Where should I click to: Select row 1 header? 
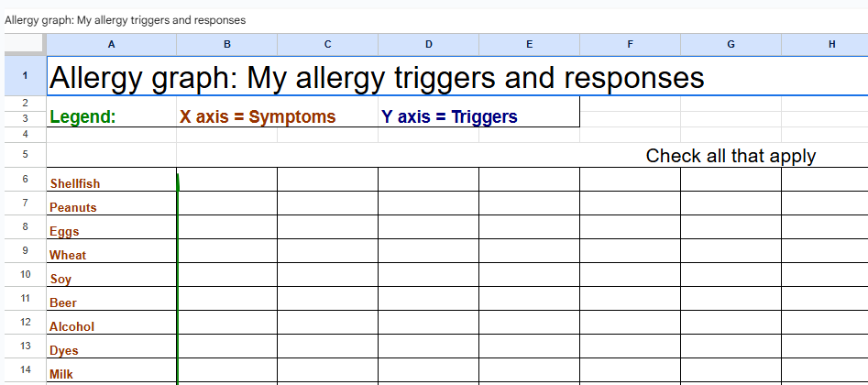point(23,75)
